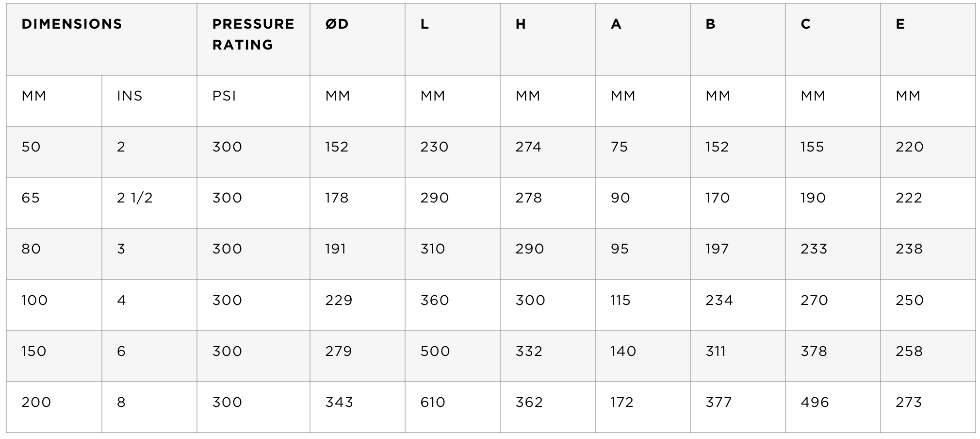Select the value 610 in L column
This screenshot has height=439, width=980.
(452, 407)
